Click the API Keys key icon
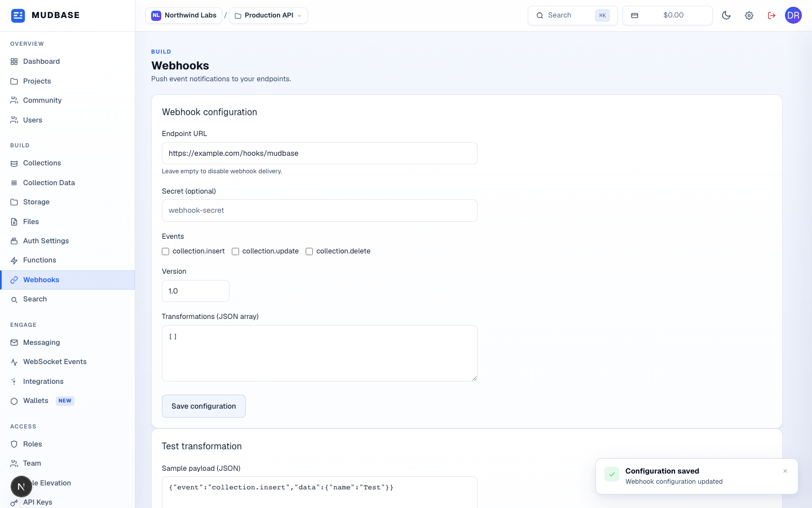This screenshot has height=508, width=812. [14, 502]
